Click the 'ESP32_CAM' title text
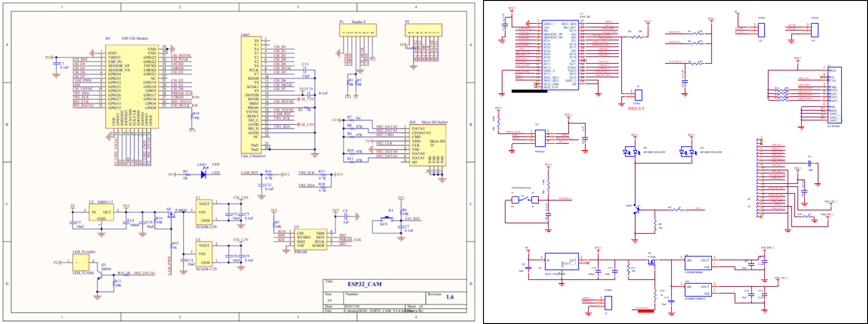This screenshot has width=868, height=324. (364, 284)
